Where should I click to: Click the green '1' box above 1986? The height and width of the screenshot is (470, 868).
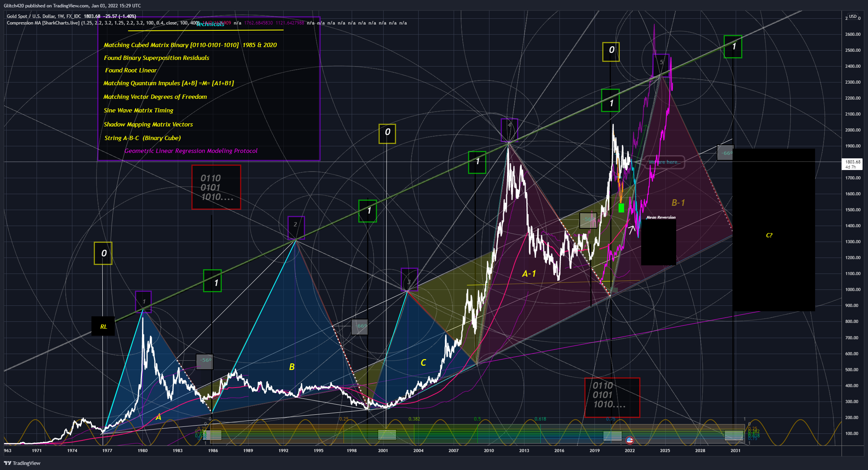click(212, 281)
